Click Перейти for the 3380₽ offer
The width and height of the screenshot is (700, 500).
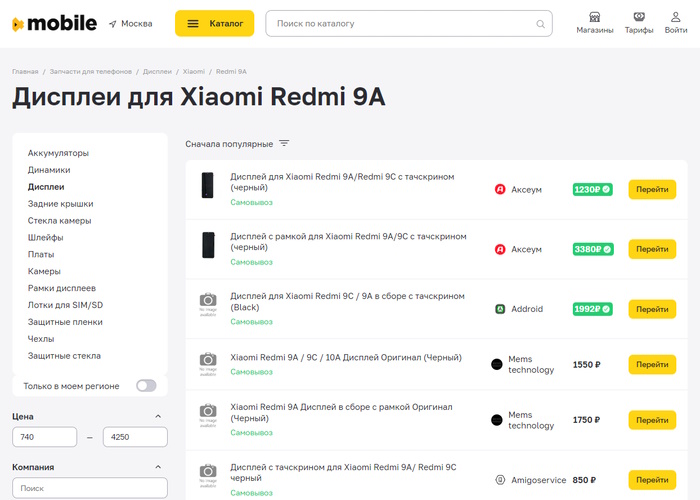click(652, 249)
